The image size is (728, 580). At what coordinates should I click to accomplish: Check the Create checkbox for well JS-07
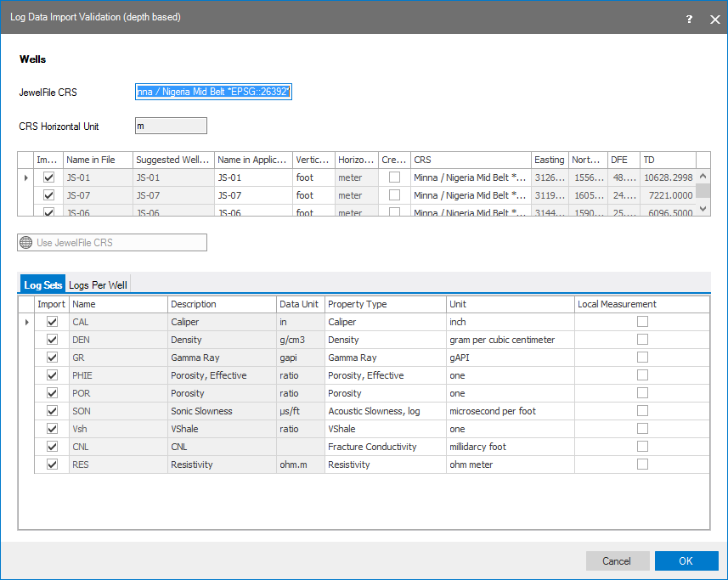coord(394,195)
